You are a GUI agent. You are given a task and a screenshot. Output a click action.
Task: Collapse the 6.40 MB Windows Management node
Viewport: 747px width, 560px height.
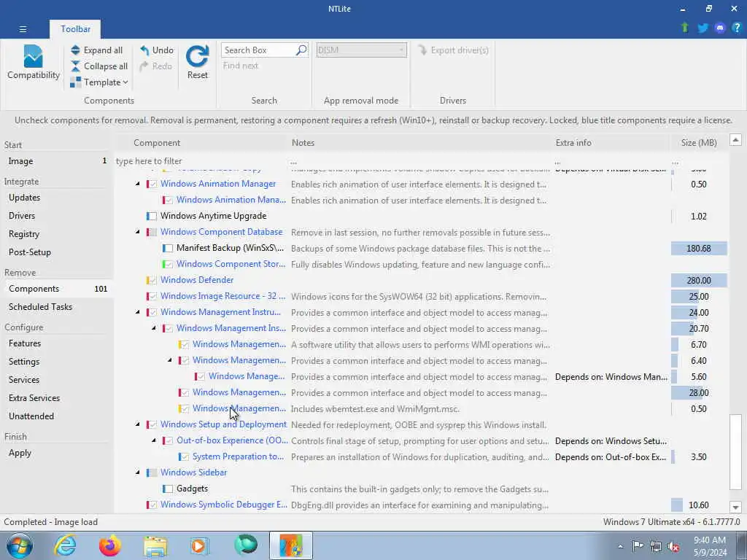click(169, 360)
